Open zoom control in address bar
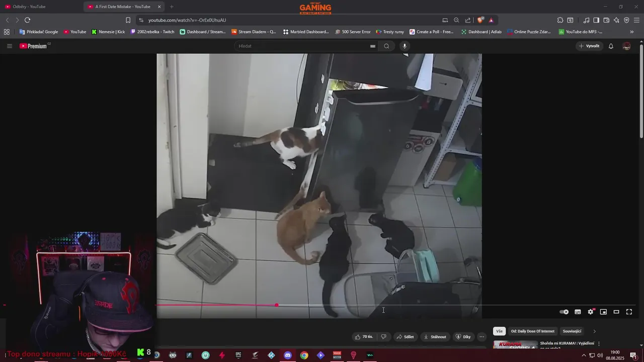This screenshot has height=362, width=644. click(x=456, y=20)
